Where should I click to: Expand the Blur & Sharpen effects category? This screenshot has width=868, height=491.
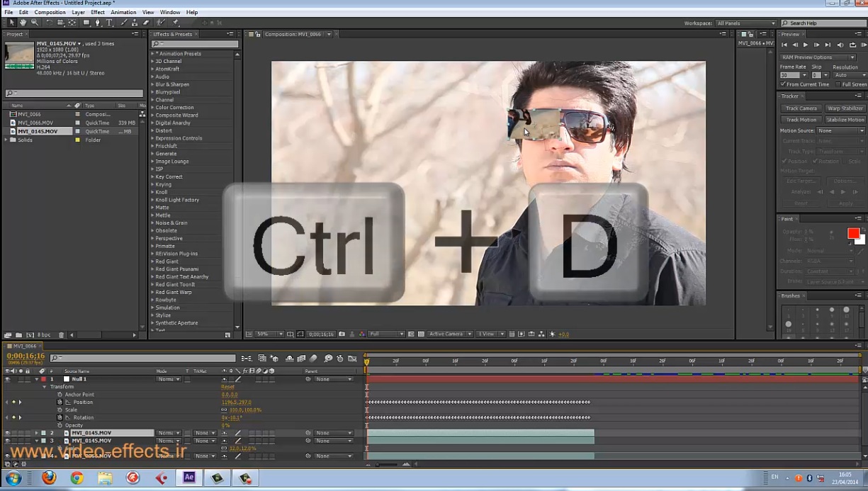coord(152,84)
